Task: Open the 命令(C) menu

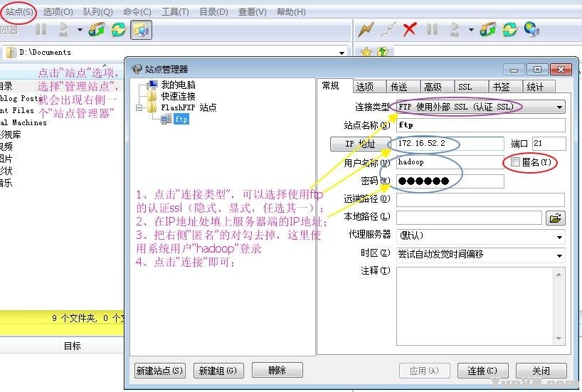Action: tap(137, 12)
